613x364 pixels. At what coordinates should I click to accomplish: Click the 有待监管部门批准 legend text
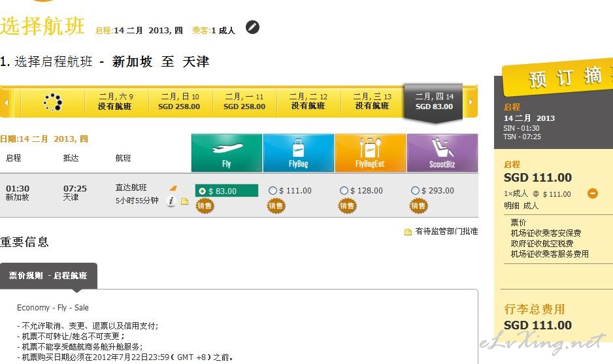pos(446,231)
